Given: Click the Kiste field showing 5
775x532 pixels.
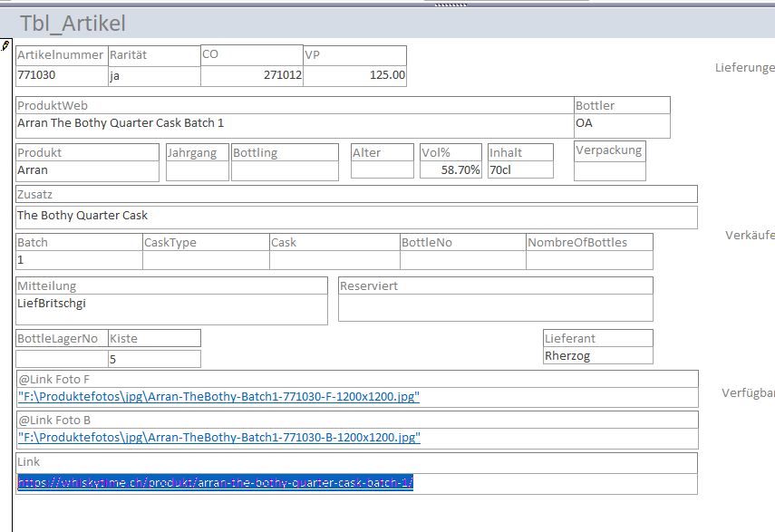Looking at the screenshot, I should (x=154, y=359).
